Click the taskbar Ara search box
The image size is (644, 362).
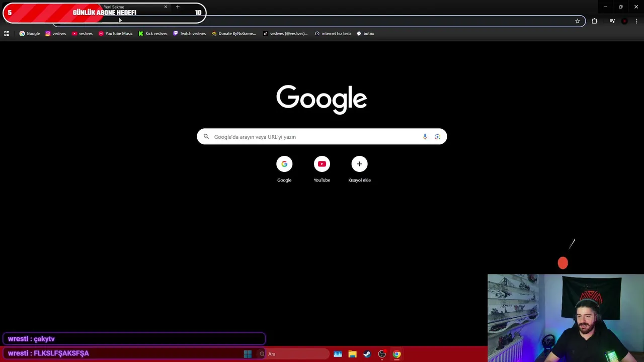[293, 354]
